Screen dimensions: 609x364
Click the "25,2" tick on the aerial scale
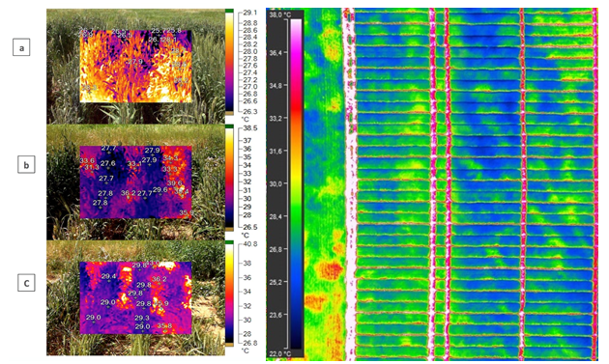[x=276, y=282]
